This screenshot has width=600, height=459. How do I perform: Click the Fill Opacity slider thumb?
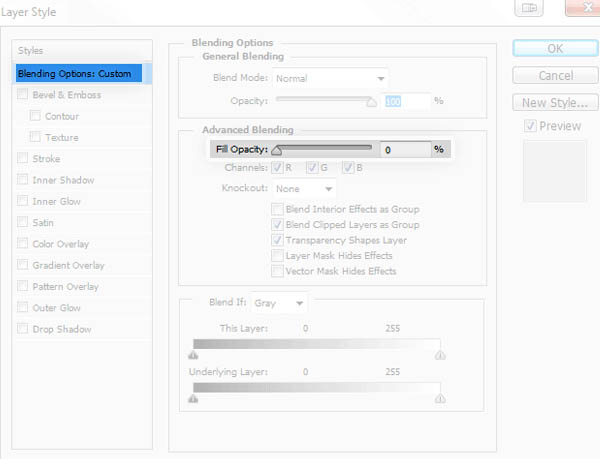(x=276, y=151)
